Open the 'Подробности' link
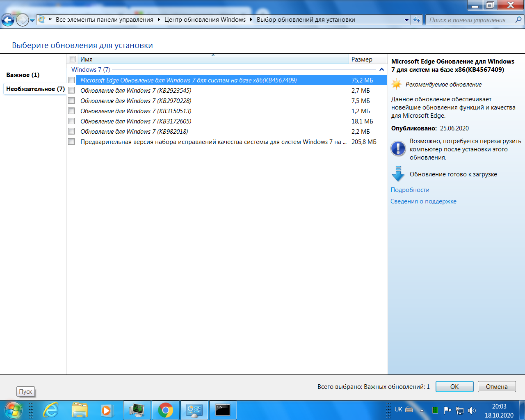 (410, 190)
